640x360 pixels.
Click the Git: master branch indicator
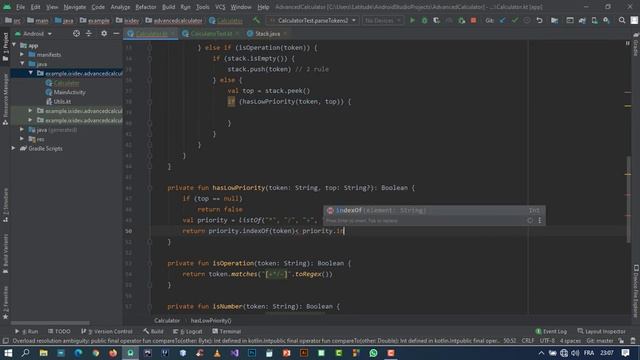click(x=600, y=341)
